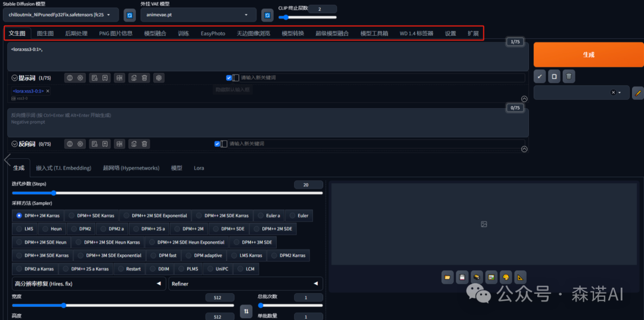Click the globe icon in 反向词 toolbar
Screen dimensions: 644x320
pyautogui.click(x=70, y=144)
